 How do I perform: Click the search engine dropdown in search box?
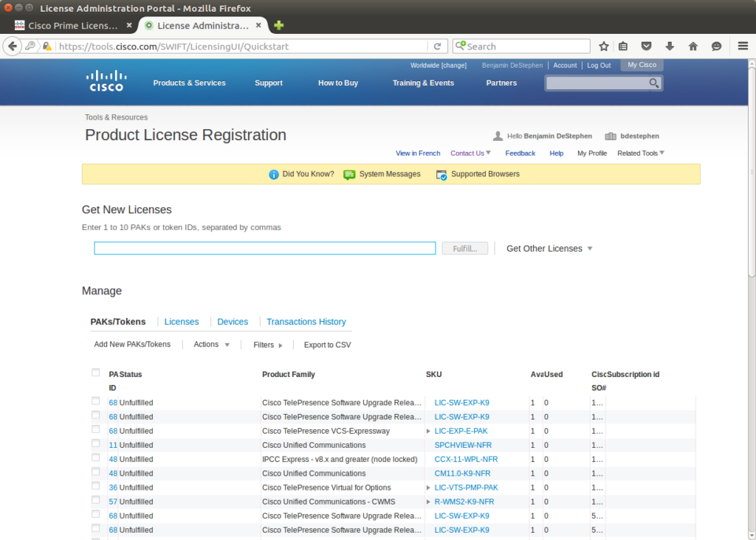click(x=461, y=46)
